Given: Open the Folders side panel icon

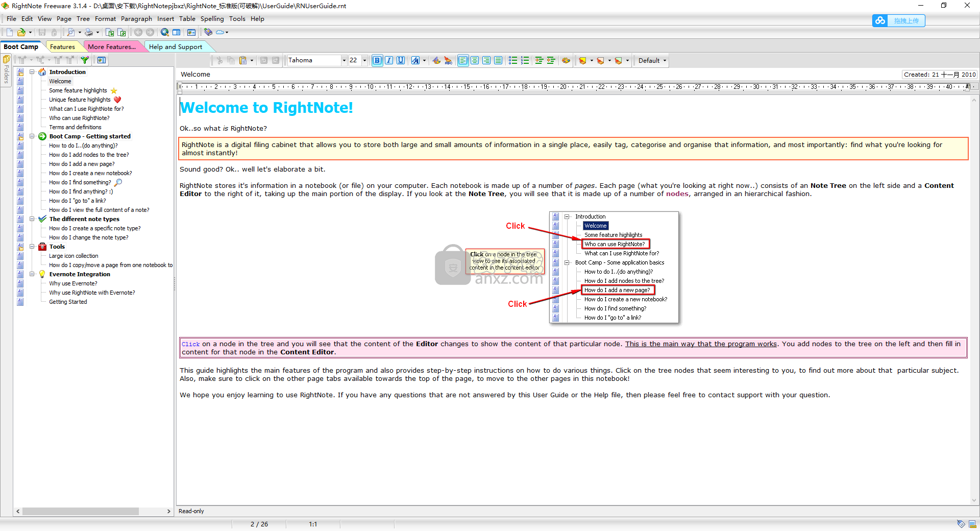Looking at the screenshot, I should [6, 60].
